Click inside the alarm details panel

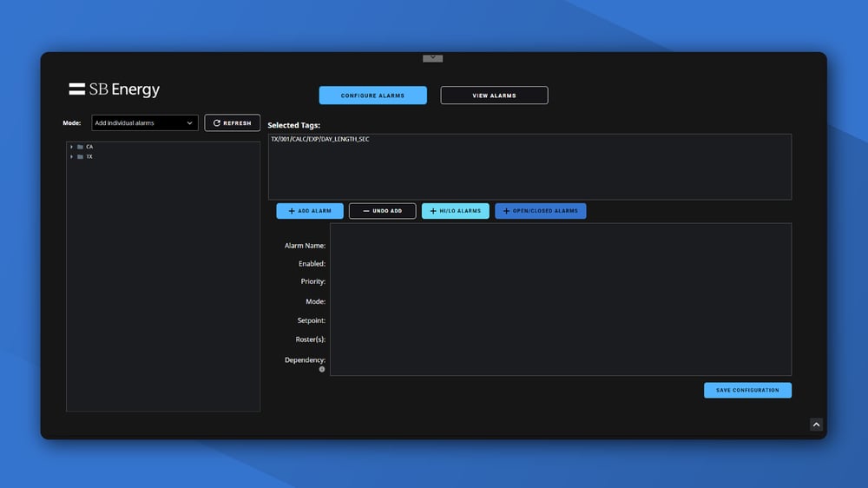click(560, 300)
